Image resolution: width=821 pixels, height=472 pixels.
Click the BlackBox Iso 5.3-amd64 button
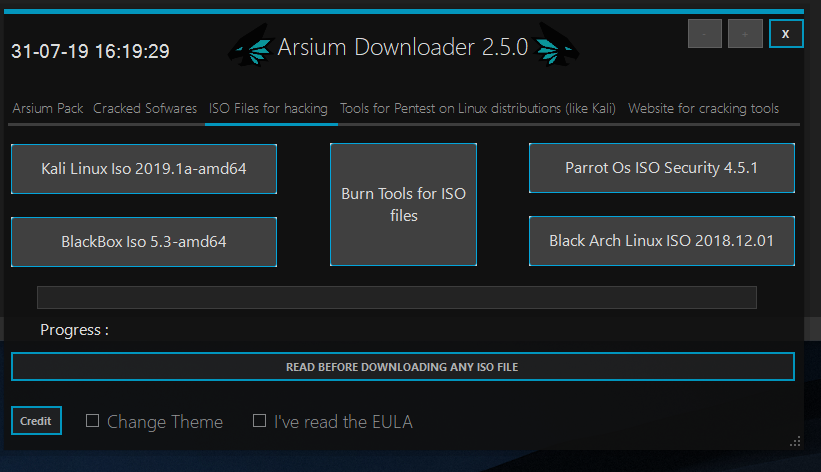tap(144, 242)
